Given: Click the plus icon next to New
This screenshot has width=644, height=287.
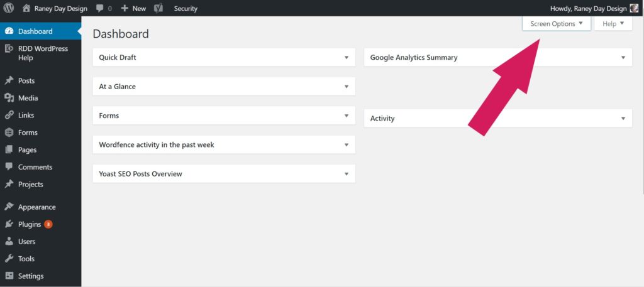Looking at the screenshot, I should [125, 8].
